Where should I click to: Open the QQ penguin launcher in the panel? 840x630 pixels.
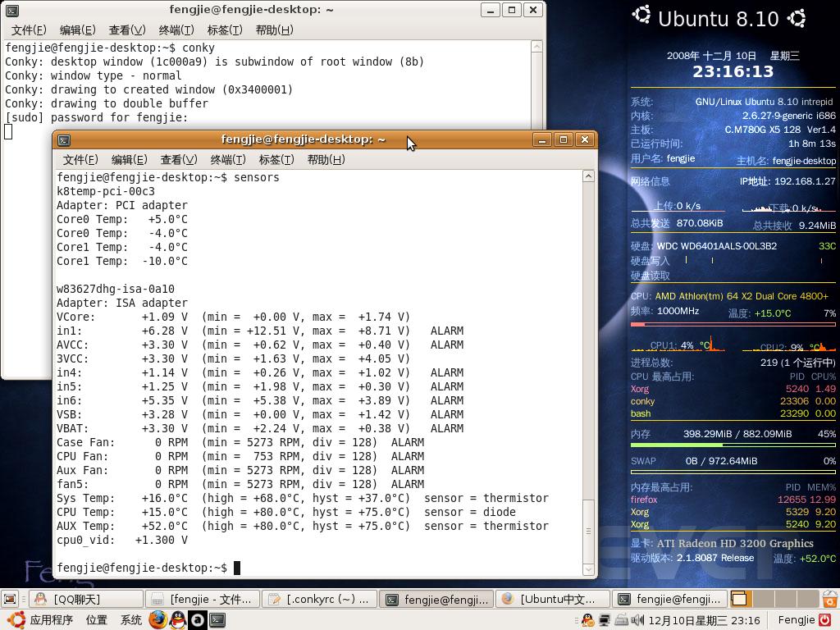coord(178,620)
